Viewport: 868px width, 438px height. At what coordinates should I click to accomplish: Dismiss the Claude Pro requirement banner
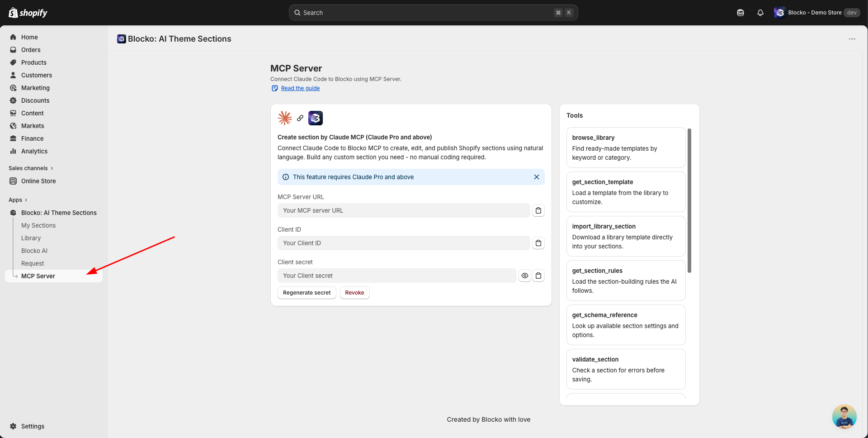[x=537, y=177]
